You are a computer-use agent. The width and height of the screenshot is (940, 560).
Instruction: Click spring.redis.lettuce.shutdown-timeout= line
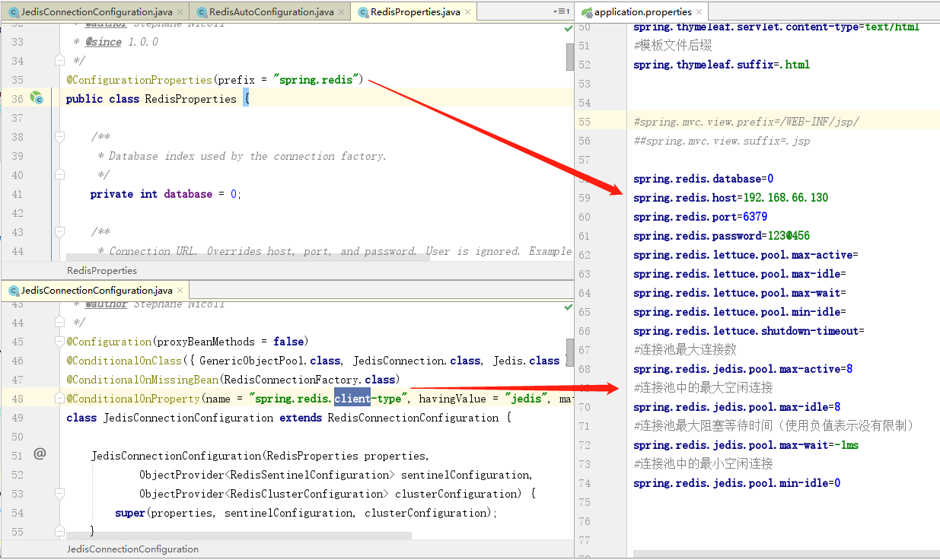click(749, 331)
